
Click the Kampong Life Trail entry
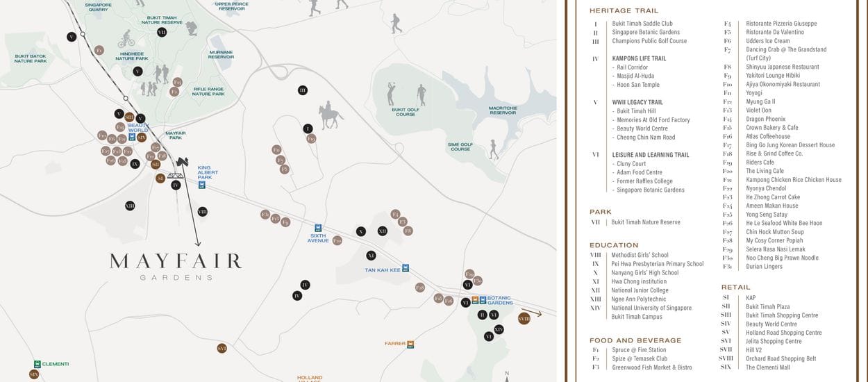pyautogui.click(x=639, y=58)
